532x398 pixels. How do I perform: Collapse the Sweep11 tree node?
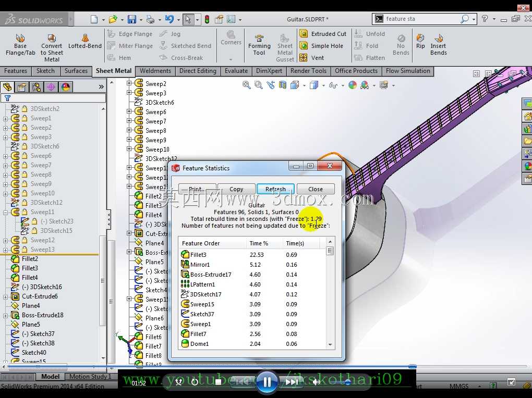5,213
